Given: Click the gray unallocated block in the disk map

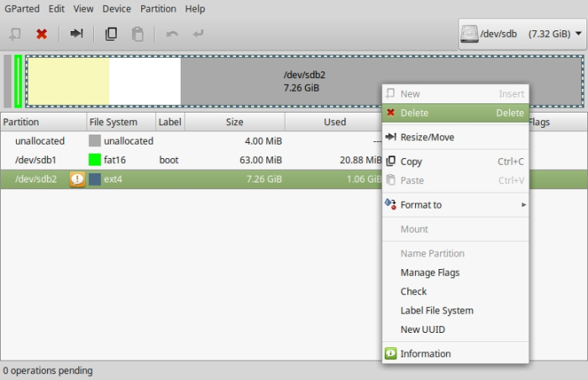Looking at the screenshot, I should (x=8, y=81).
